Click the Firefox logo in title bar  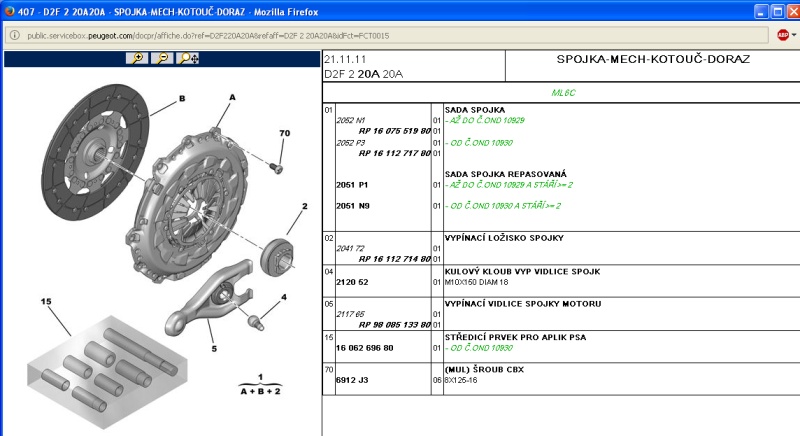click(x=9, y=11)
